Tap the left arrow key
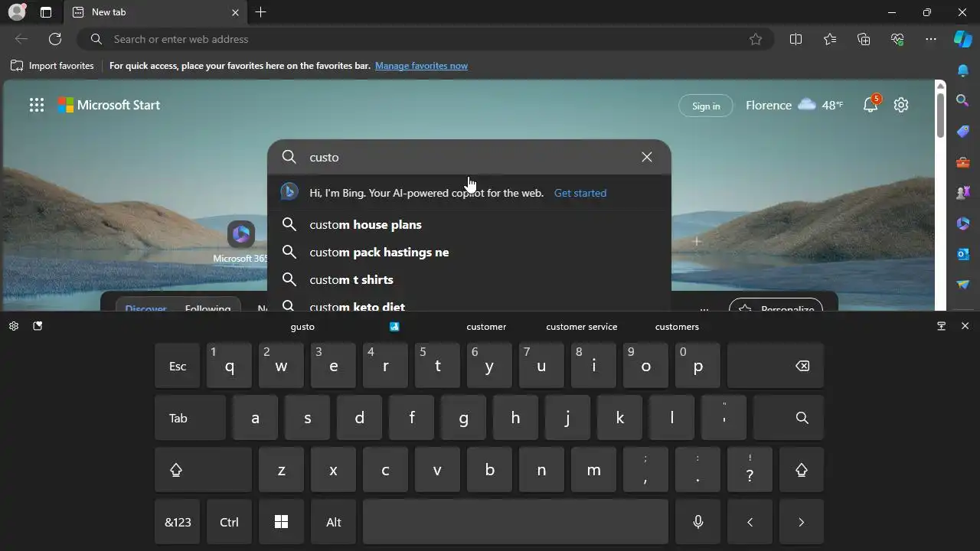The image size is (980, 551). pos(750,522)
